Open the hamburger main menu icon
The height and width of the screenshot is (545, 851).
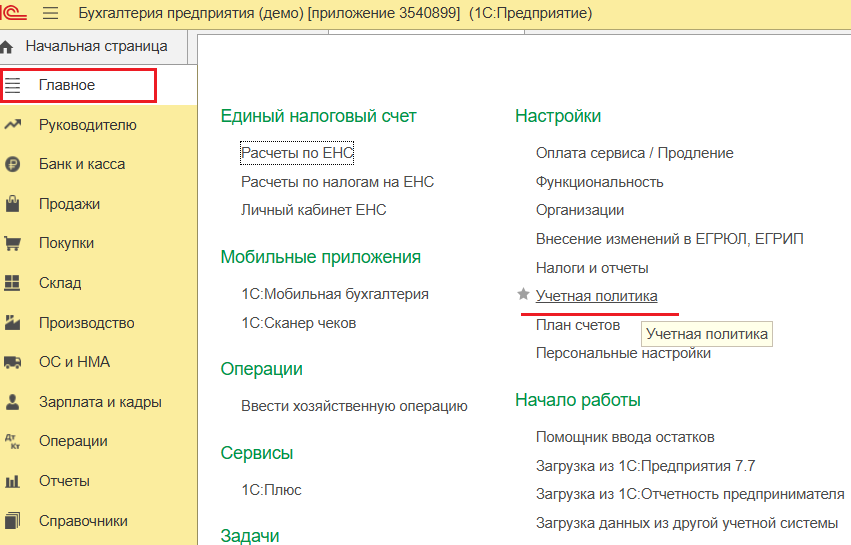tap(50, 12)
